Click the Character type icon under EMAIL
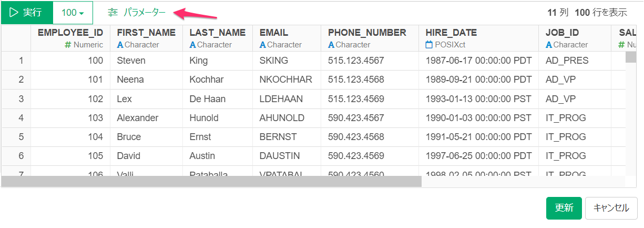The image size is (644, 228). tap(262, 45)
